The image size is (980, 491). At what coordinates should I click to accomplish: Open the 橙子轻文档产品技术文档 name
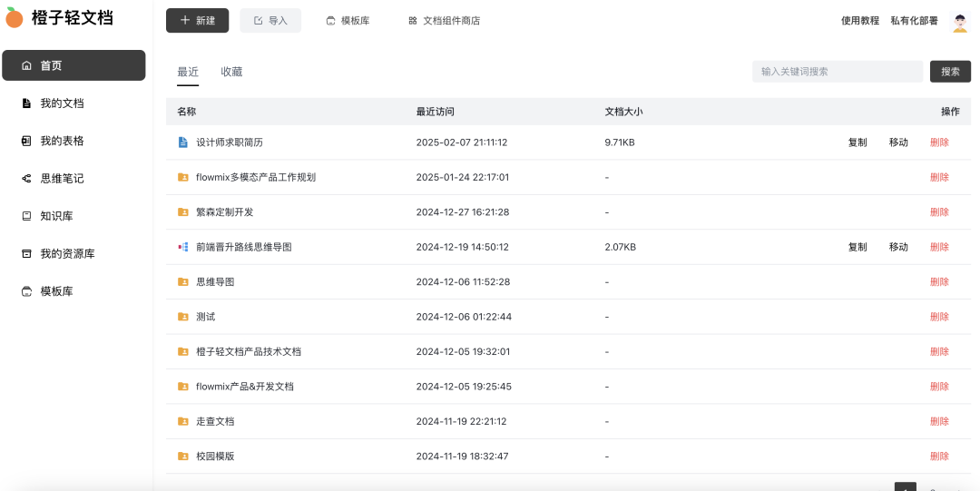[x=248, y=351]
